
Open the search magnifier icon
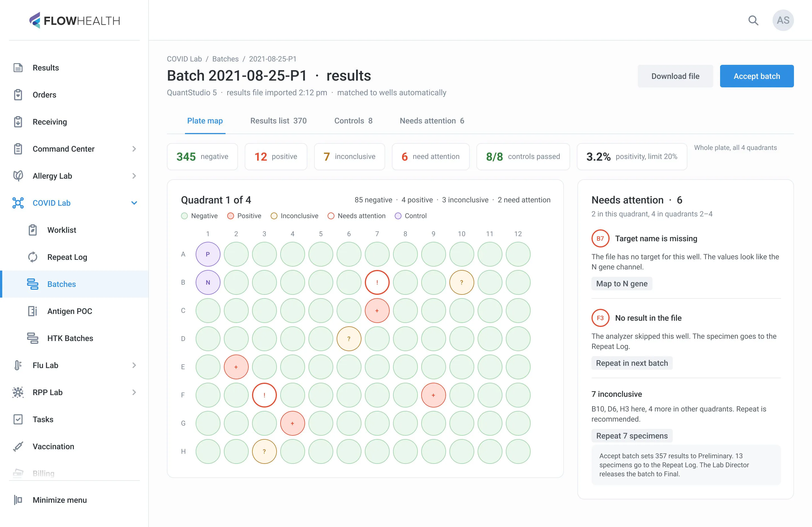(x=753, y=21)
